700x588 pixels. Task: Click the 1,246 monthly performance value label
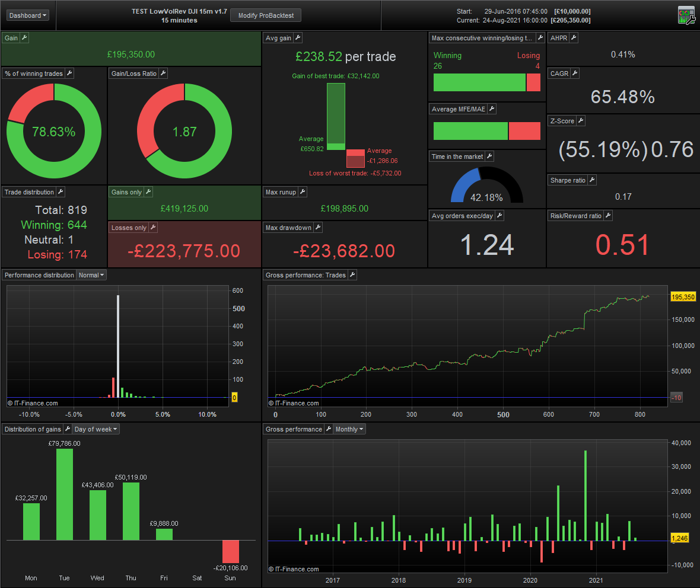click(679, 538)
